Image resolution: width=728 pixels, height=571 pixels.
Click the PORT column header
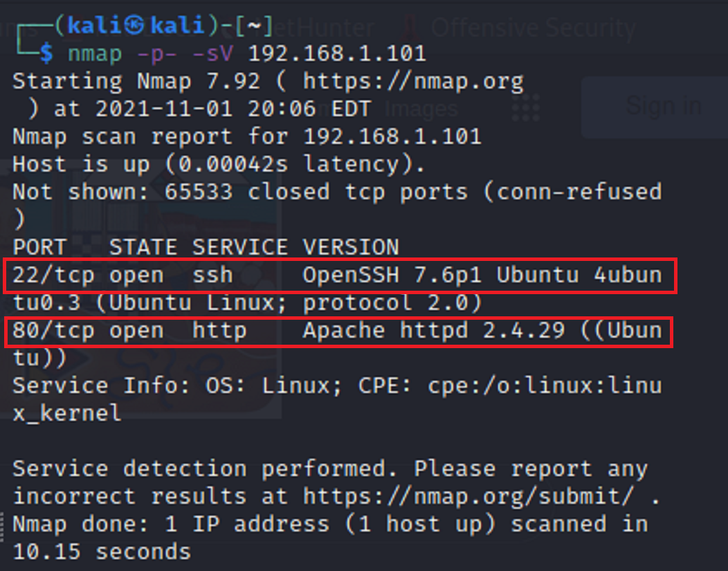39,247
